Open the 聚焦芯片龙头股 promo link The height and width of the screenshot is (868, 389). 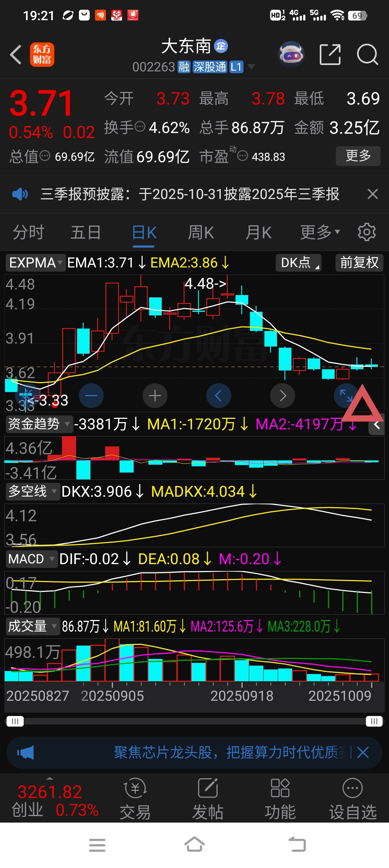(230, 753)
